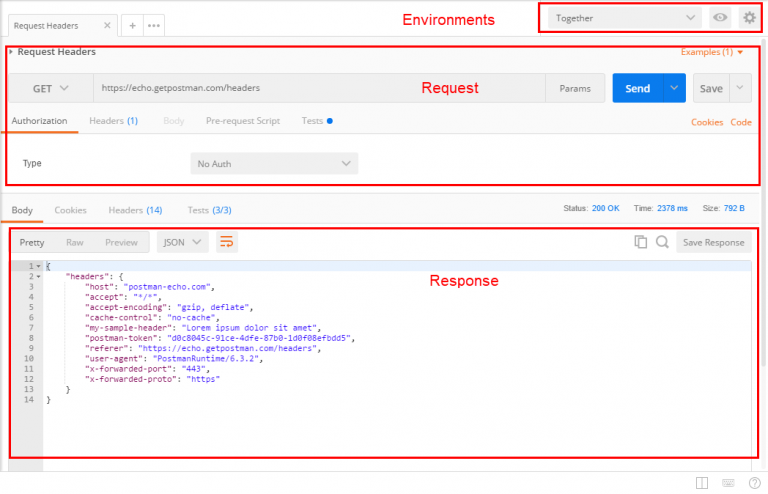Click the request URL input field
Viewport: 768px width, 494px height.
[x=319, y=88]
